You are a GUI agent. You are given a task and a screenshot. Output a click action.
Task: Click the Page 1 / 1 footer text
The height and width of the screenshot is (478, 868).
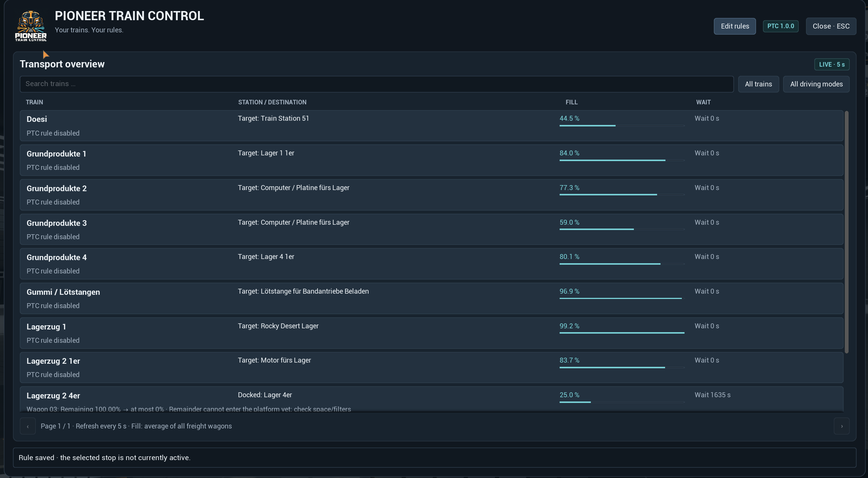tap(56, 426)
